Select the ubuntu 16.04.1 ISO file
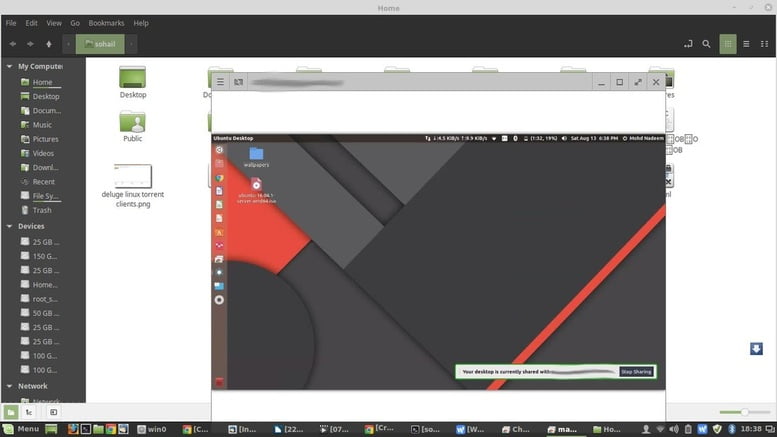The width and height of the screenshot is (777, 437). [x=256, y=191]
